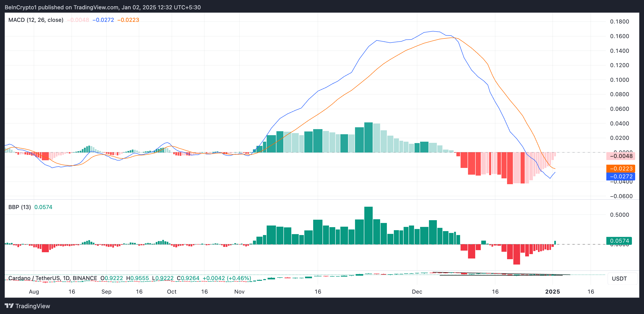Click the orange signal value -0.0223 in legend
This screenshot has width=644, height=314.
(x=128, y=20)
